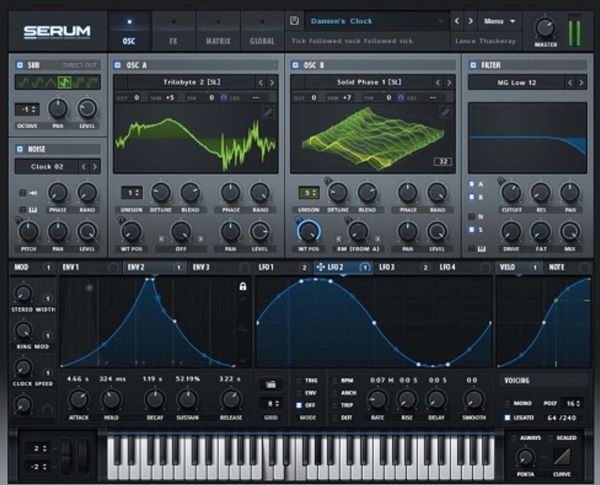
Task: Switch to the OSC tab
Action: (129, 31)
